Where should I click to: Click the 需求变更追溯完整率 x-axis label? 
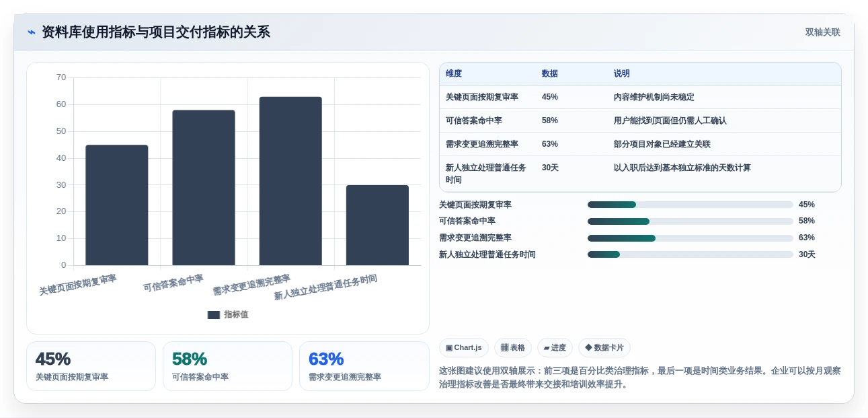pyautogui.click(x=251, y=285)
